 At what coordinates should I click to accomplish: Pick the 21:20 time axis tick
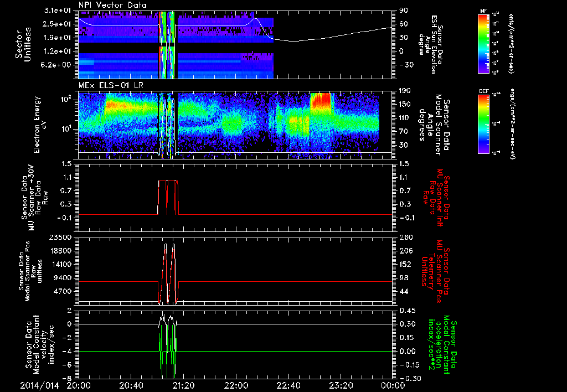click(x=183, y=385)
